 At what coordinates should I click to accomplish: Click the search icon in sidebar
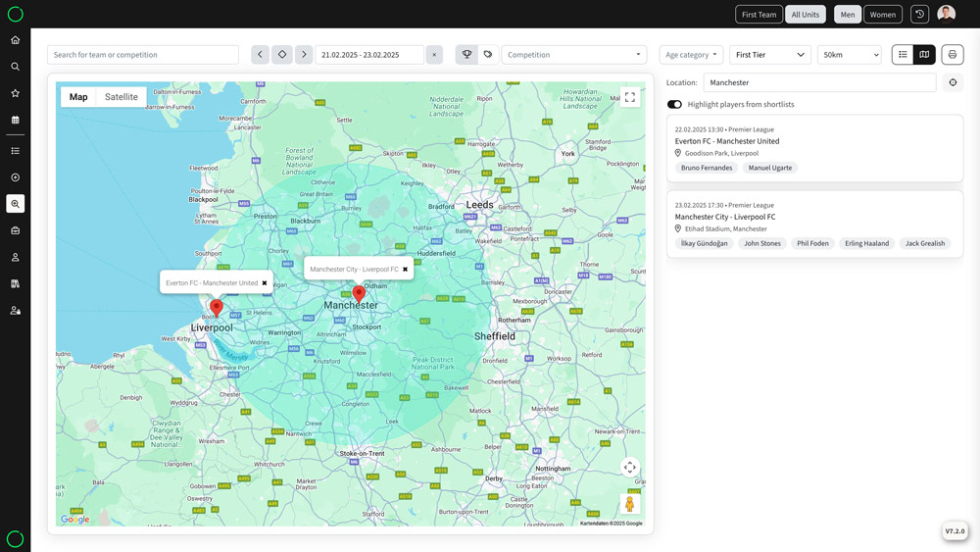(15, 67)
